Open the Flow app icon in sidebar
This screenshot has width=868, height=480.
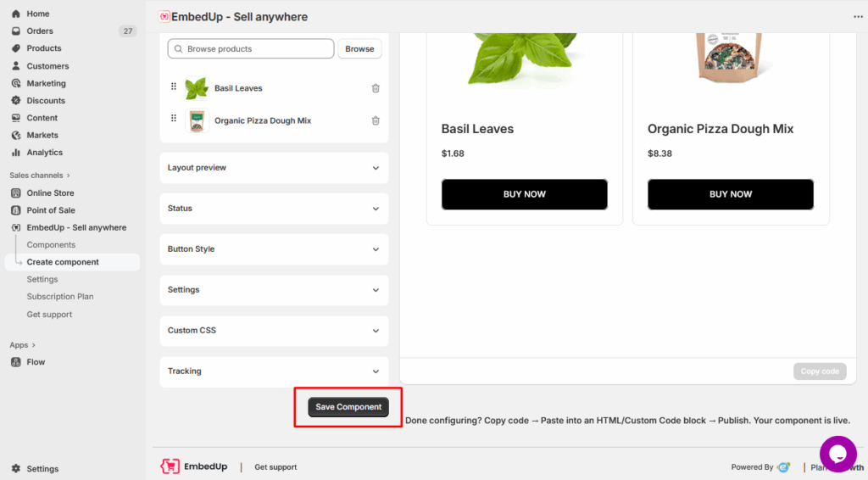16,362
